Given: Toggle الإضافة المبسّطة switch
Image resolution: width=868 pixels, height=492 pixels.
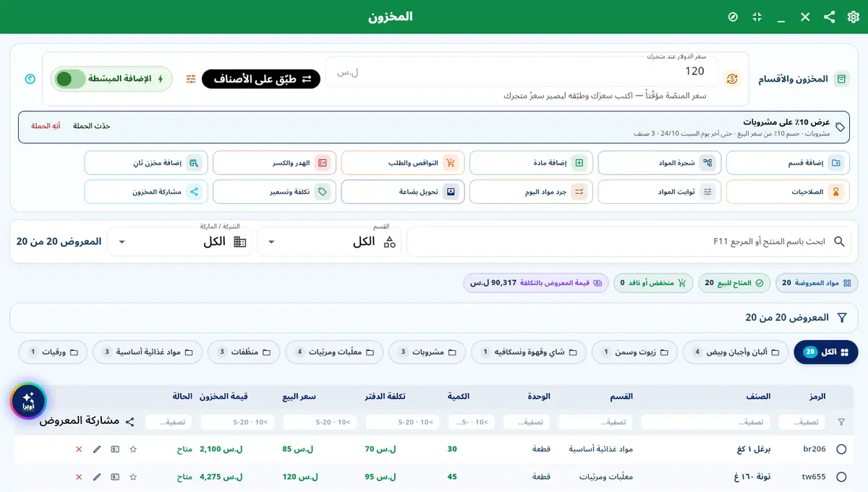Looking at the screenshot, I should click(x=71, y=79).
